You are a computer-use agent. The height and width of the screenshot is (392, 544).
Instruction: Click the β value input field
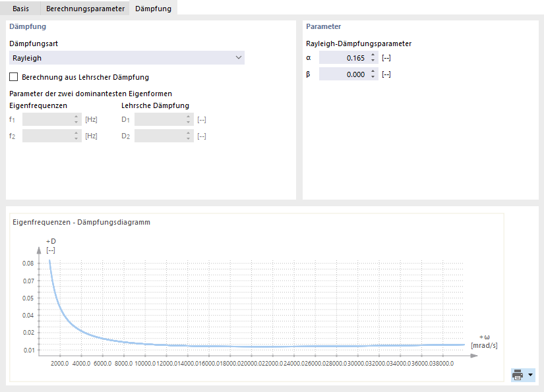tap(343, 74)
